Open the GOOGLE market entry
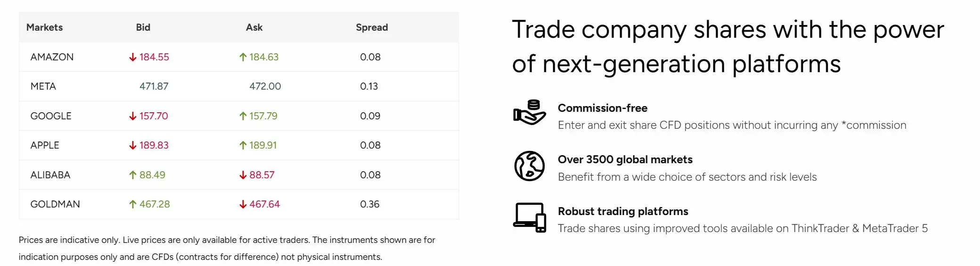This screenshot has width=980, height=266. (51, 116)
